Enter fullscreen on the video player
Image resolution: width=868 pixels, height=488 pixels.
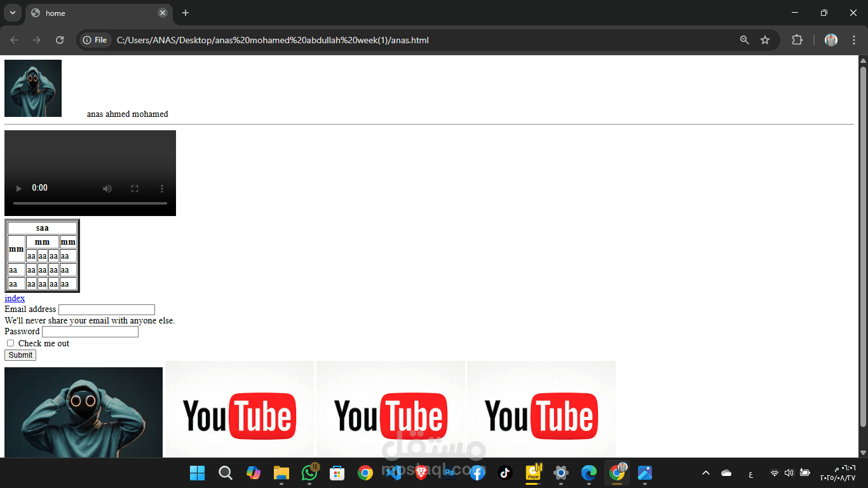tap(135, 189)
